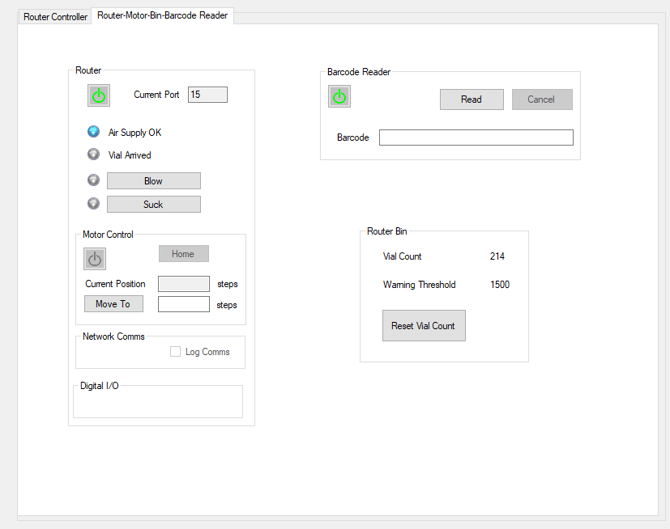
Task: Click the indicator light beside Blow
Action: click(x=94, y=180)
